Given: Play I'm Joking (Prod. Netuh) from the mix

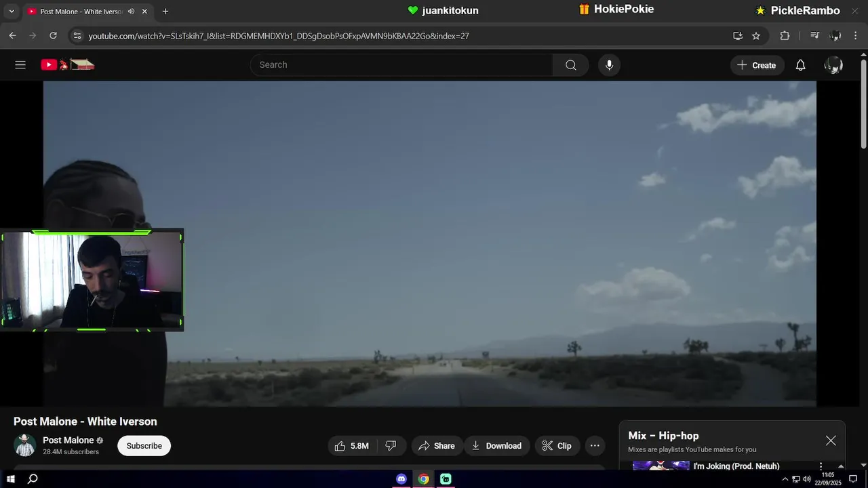Looking at the screenshot, I should [x=736, y=466].
